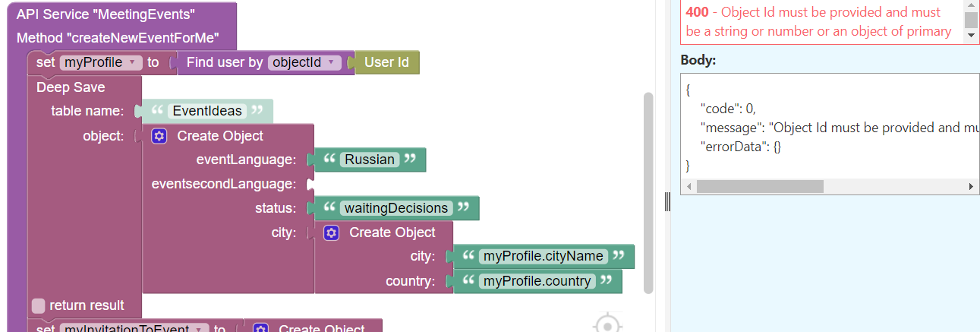Edit the Russian eventLanguage text value
Image resolution: width=980 pixels, height=332 pixels.
[369, 160]
